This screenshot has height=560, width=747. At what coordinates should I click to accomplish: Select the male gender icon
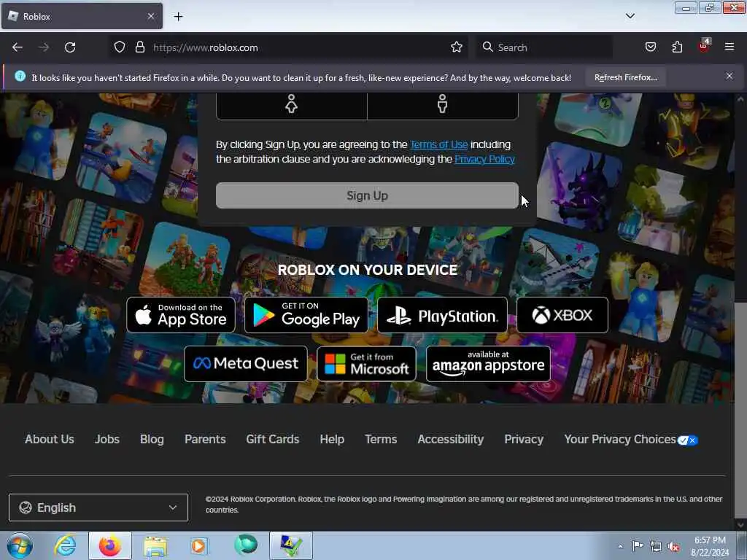pyautogui.click(x=443, y=104)
